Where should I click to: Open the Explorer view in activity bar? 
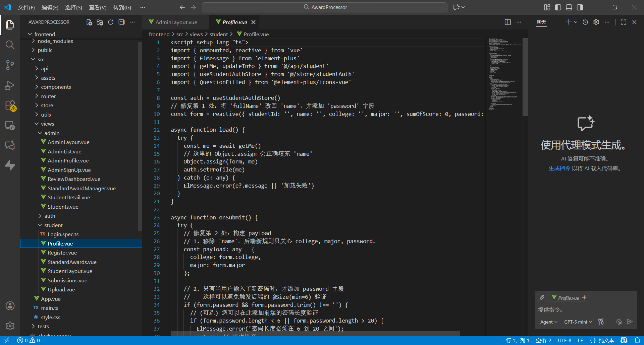[10, 24]
